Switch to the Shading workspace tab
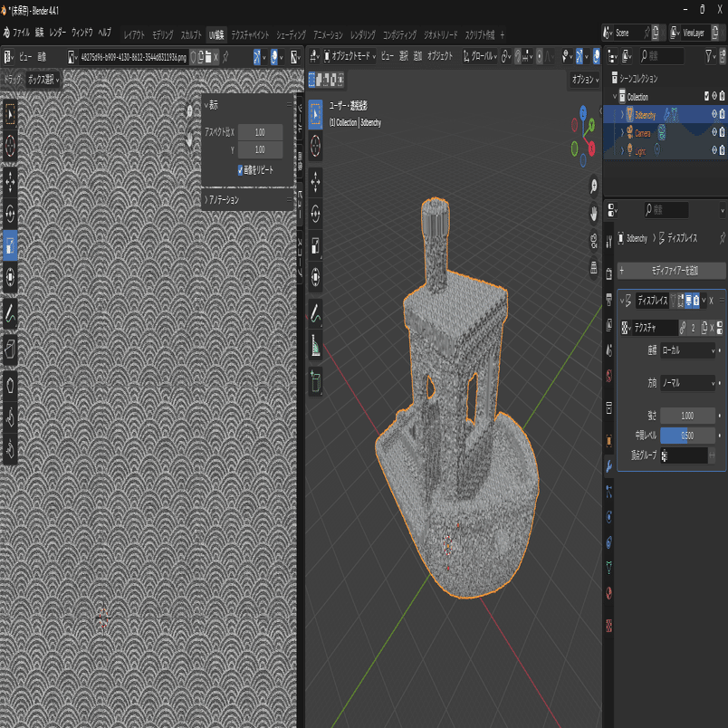This screenshot has height=728, width=728. click(x=291, y=34)
